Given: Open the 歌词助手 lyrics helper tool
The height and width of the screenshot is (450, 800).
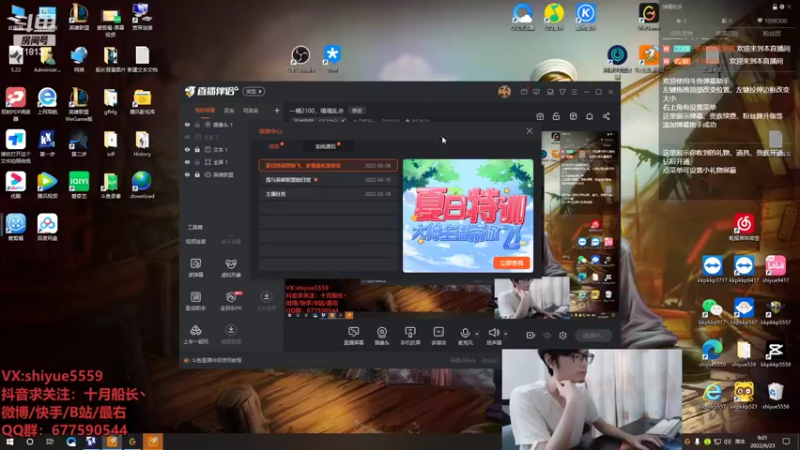Looking at the screenshot, I should [x=196, y=301].
